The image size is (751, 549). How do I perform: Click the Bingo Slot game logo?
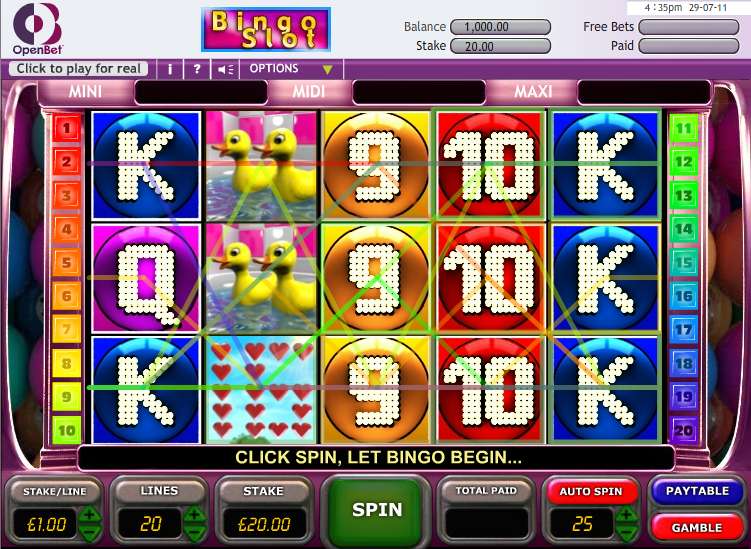pos(266,30)
